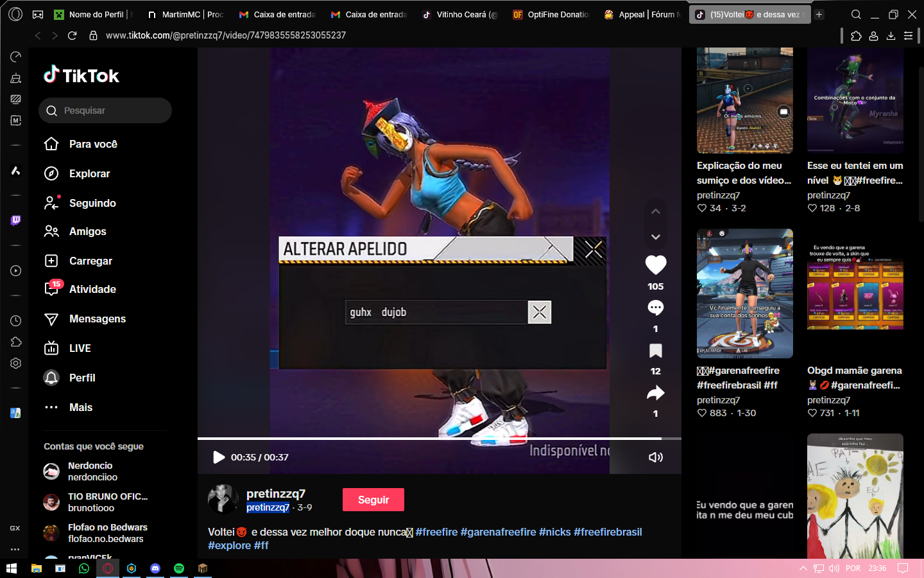Click the #garenafreefire hashtag

[498, 532]
